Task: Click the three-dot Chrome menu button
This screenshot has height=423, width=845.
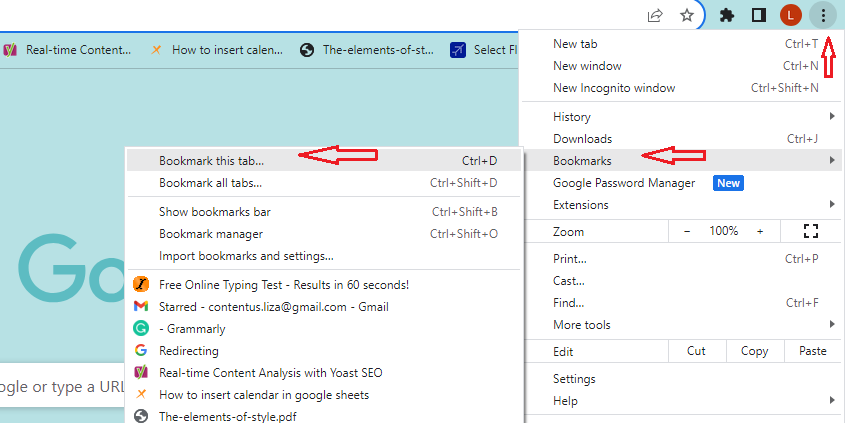Action: (x=823, y=15)
